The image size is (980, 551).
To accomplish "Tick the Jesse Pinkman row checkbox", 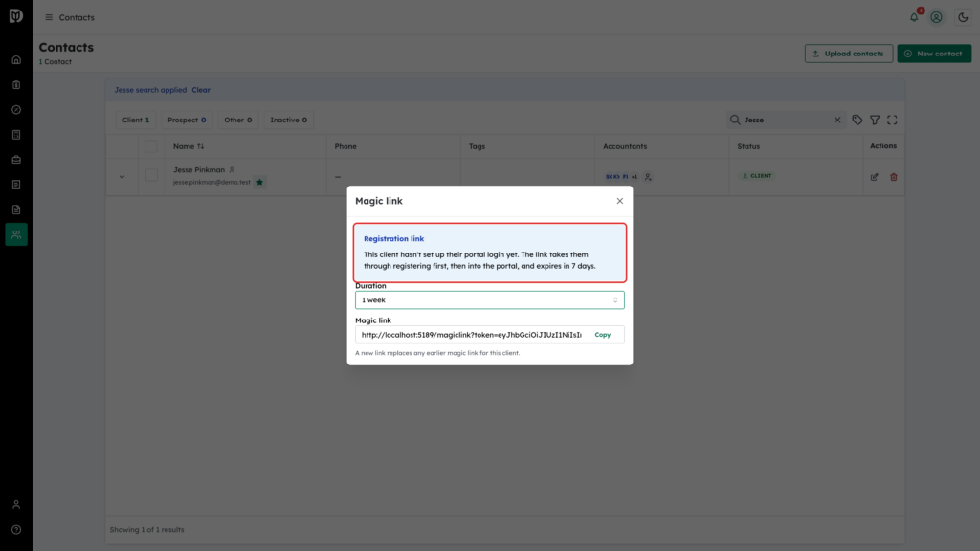I will click(x=151, y=176).
